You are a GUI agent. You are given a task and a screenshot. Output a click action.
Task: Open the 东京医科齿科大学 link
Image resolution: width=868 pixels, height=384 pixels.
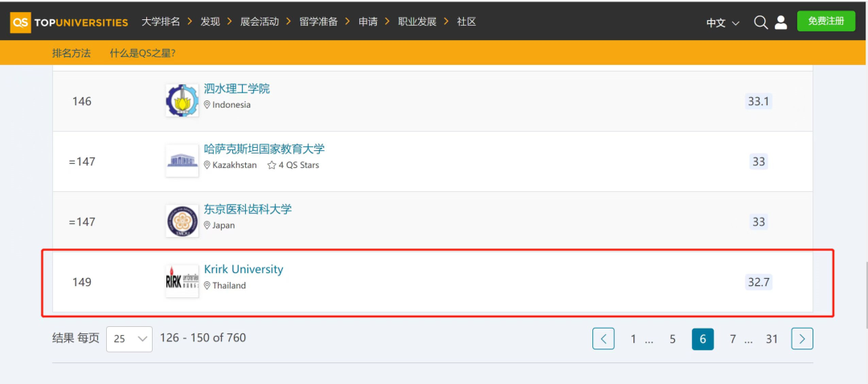coord(248,209)
